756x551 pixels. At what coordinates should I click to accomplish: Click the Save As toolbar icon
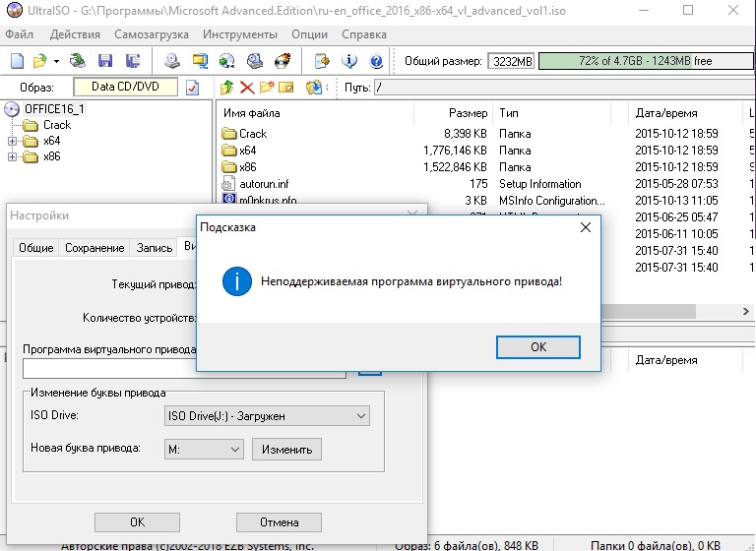[133, 61]
